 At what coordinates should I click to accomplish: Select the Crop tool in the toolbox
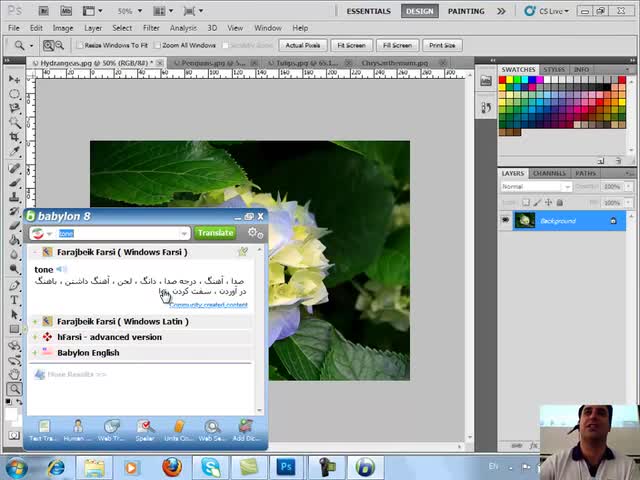coord(14,137)
